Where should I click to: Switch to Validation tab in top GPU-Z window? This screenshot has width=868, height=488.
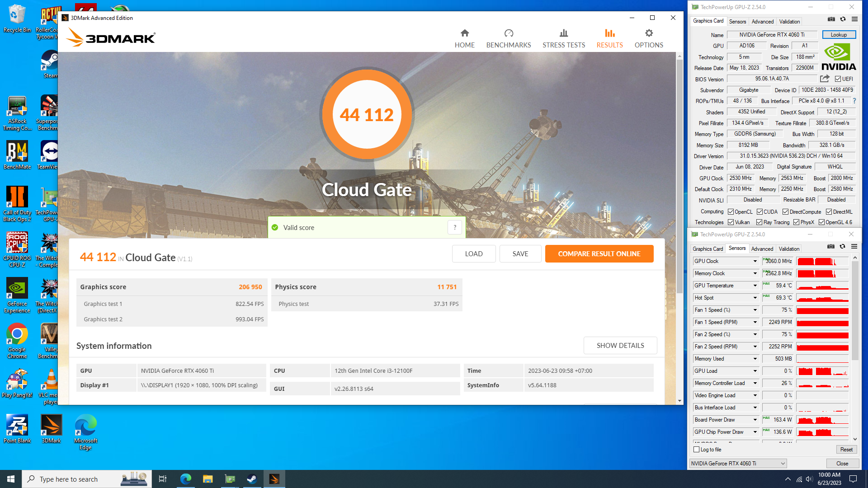click(x=789, y=22)
